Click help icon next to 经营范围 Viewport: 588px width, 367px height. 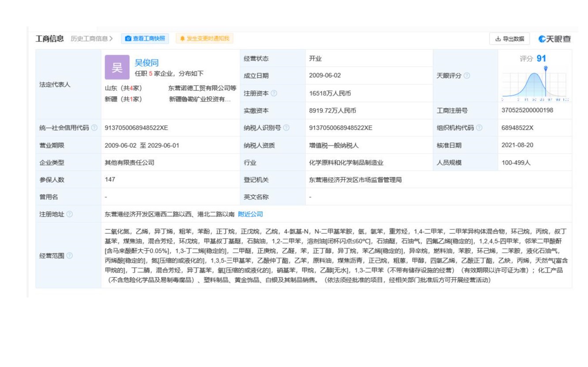coord(69,256)
